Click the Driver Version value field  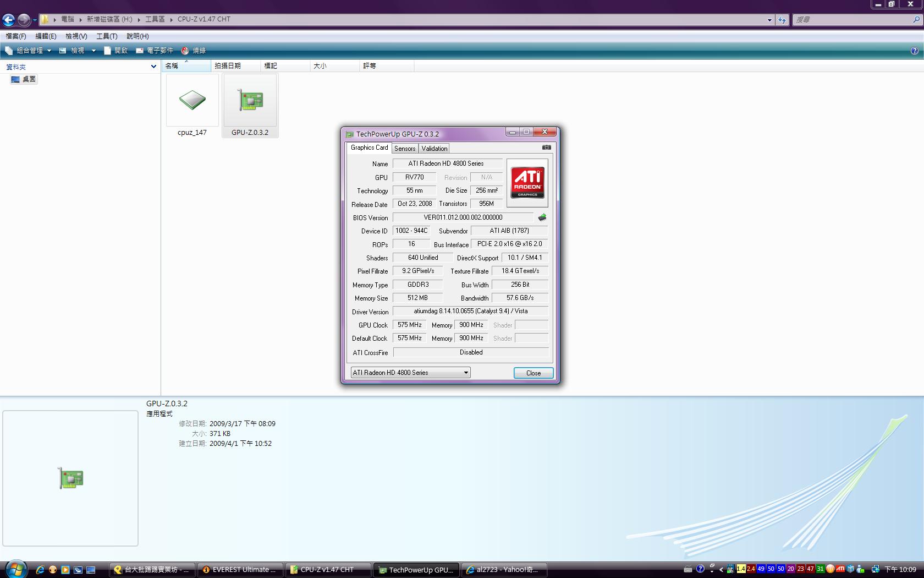[470, 311]
